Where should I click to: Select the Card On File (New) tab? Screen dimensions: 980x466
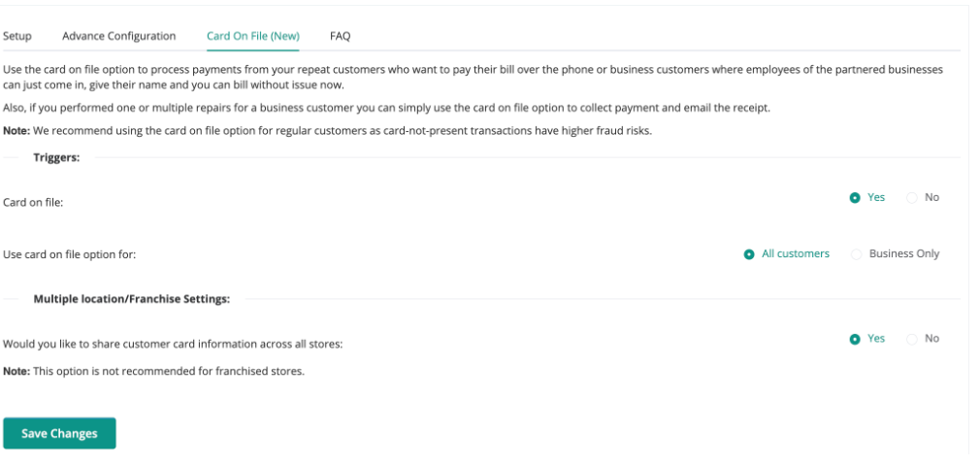pyautogui.click(x=252, y=36)
